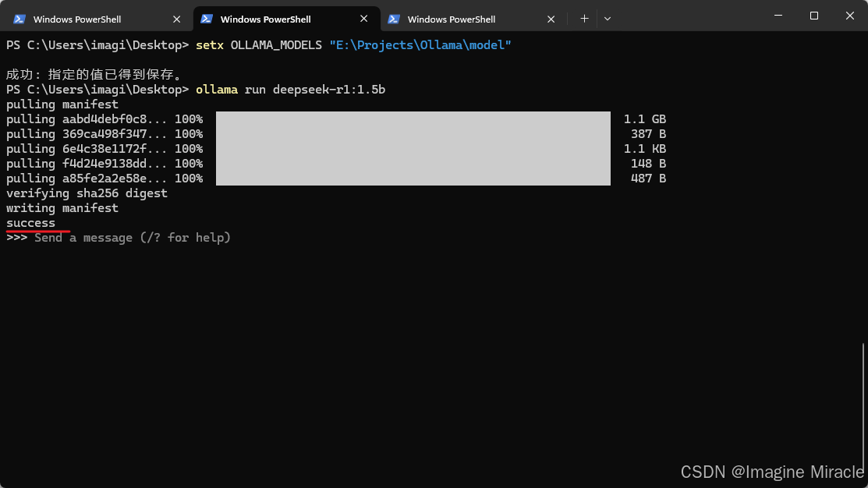
Task: Click the 'OLLAMA_MODELS' variable name
Action: pos(276,44)
